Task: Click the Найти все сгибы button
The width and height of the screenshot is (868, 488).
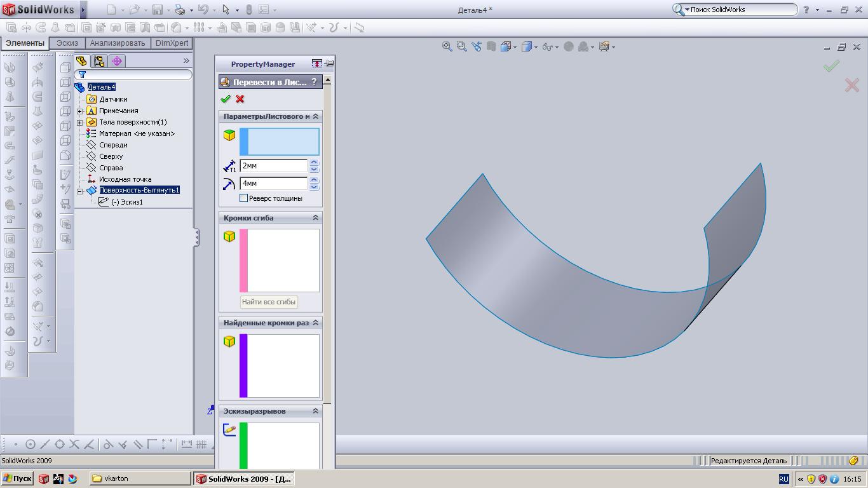Action: pyautogui.click(x=269, y=302)
